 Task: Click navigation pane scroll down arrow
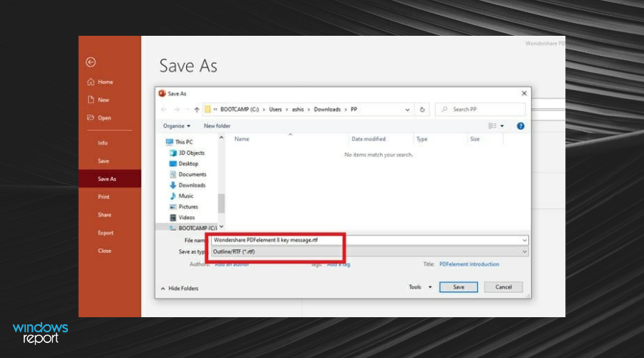pos(221,226)
